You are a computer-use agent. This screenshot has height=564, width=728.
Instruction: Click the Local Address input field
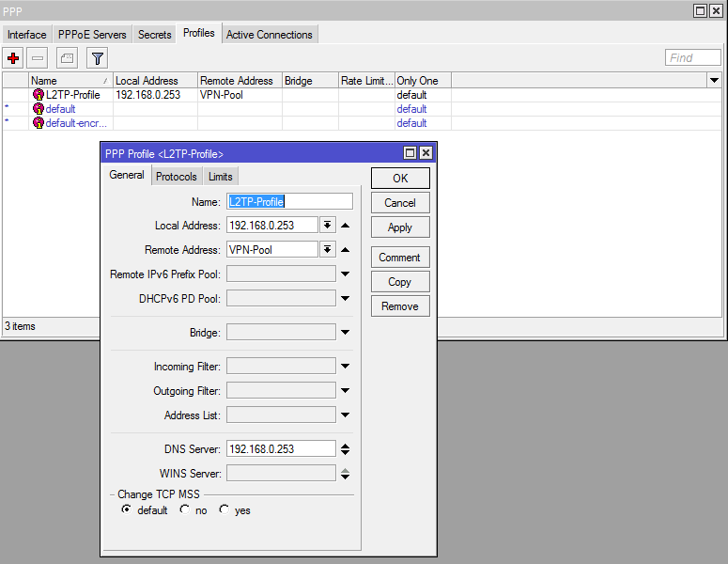[272, 226]
